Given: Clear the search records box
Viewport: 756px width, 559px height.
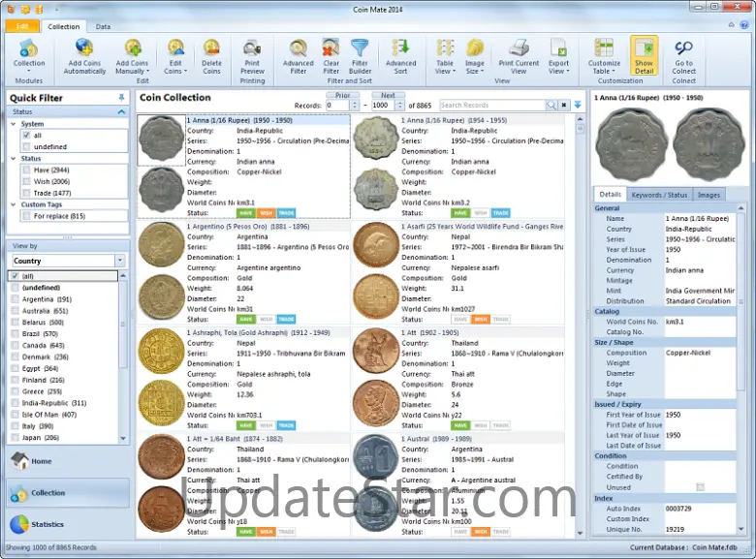Looking at the screenshot, I should pos(564,105).
